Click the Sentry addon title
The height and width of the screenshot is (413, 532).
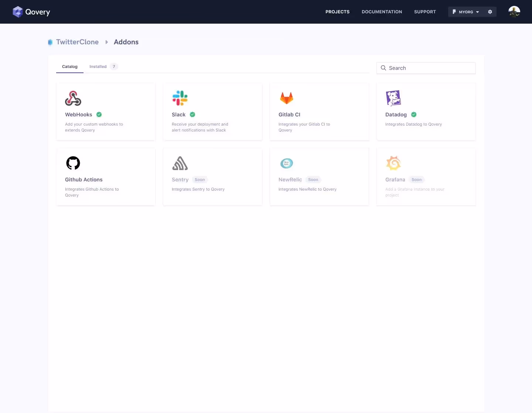(180, 180)
